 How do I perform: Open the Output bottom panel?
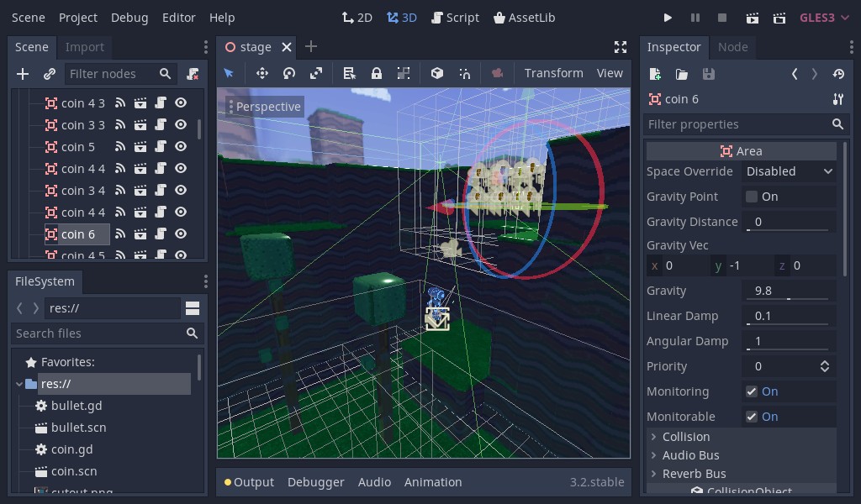click(x=249, y=482)
